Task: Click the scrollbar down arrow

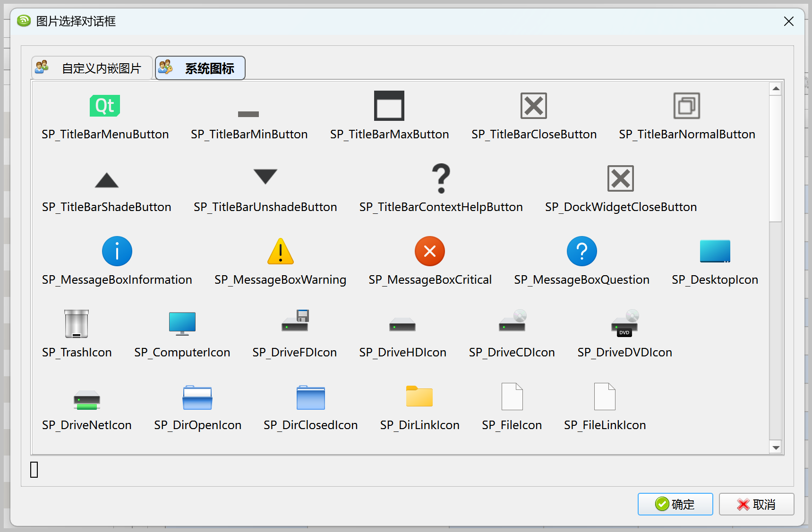Action: 775,447
